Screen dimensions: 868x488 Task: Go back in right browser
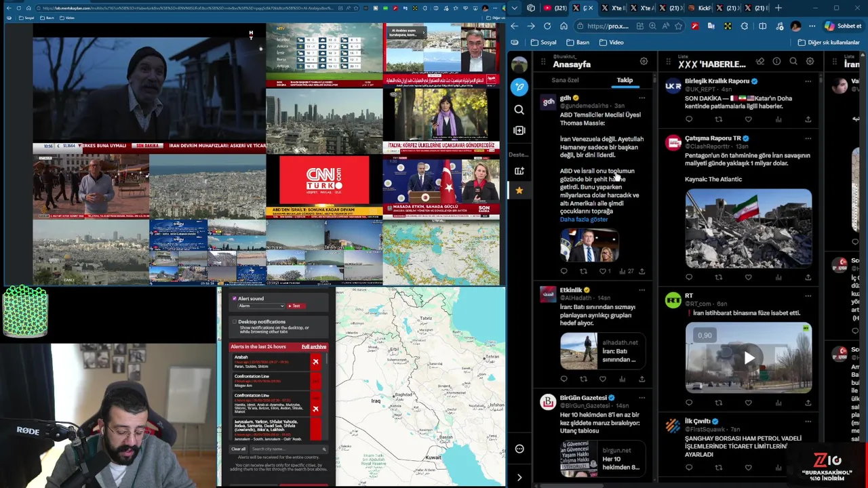(x=515, y=26)
